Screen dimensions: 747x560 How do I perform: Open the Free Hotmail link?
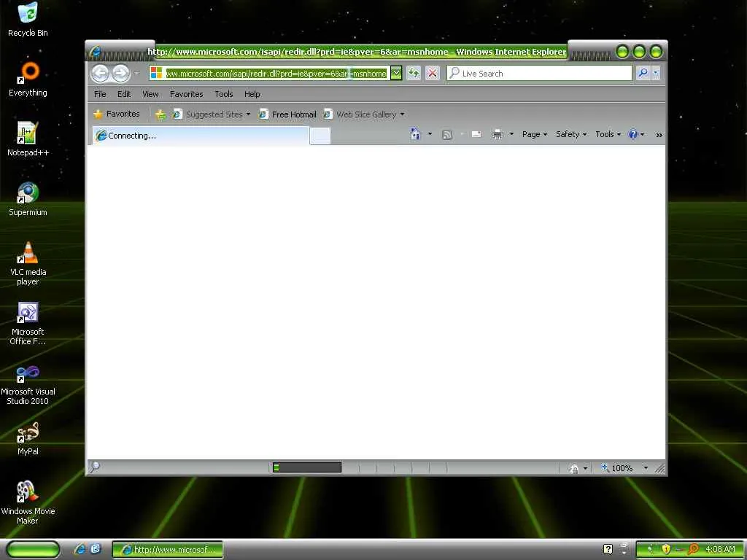287,114
